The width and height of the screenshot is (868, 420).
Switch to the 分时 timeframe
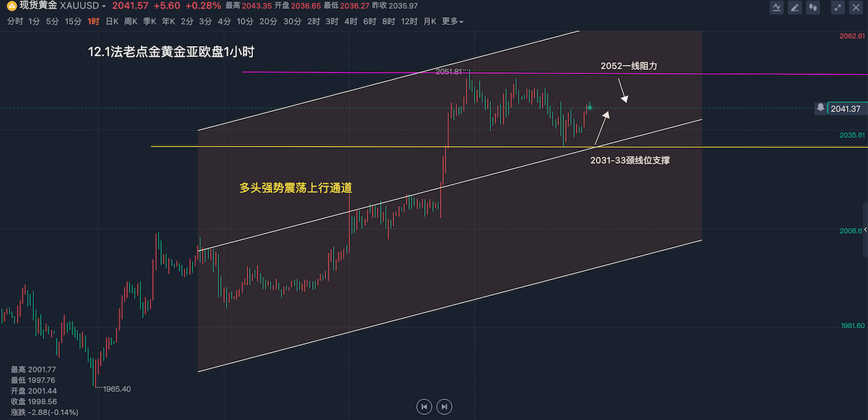[14, 22]
